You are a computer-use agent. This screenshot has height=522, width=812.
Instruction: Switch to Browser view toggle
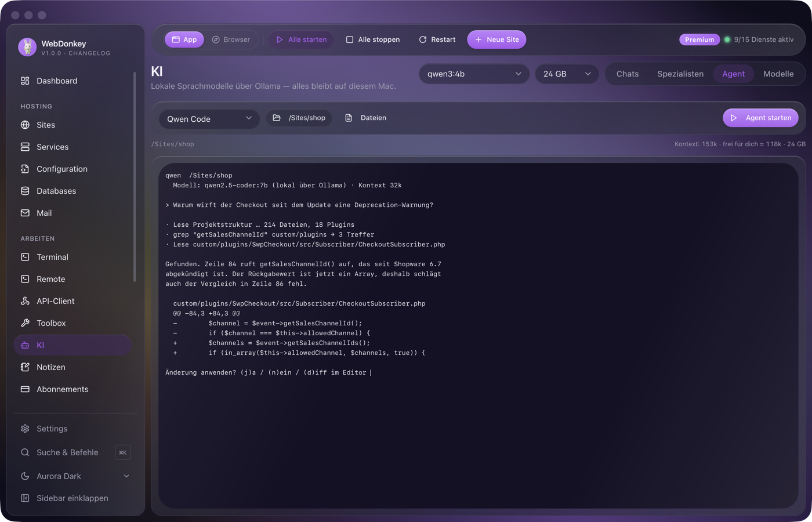tap(231, 39)
